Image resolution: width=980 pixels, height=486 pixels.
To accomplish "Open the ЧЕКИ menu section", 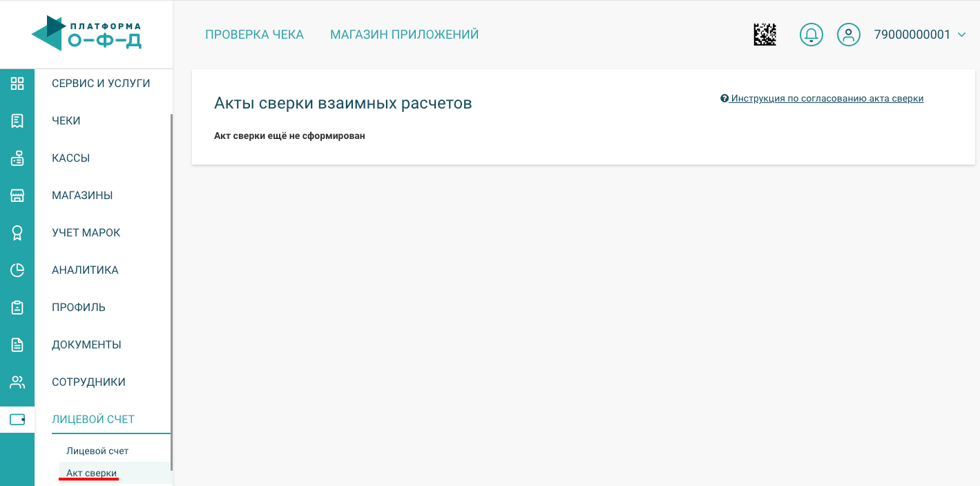I will click(x=66, y=121).
